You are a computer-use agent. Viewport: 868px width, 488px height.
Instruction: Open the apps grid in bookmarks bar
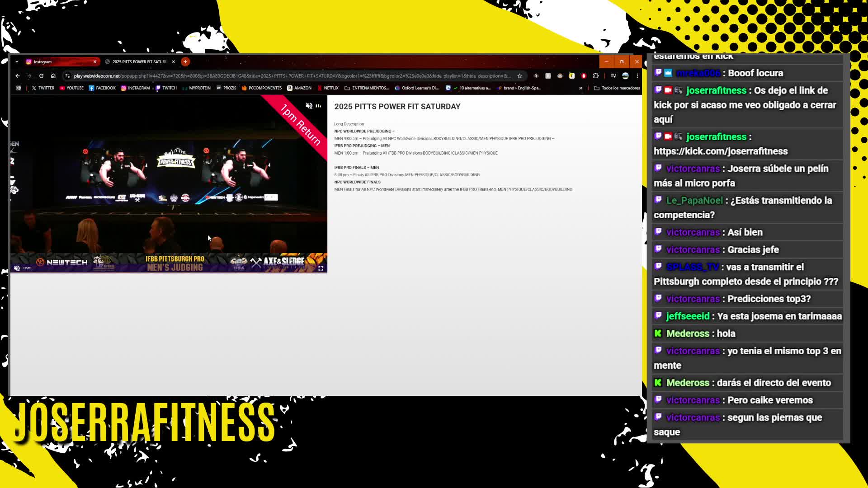point(19,88)
